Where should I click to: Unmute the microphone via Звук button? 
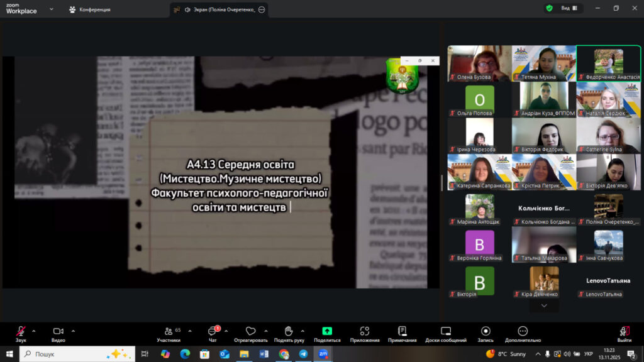[21, 331]
